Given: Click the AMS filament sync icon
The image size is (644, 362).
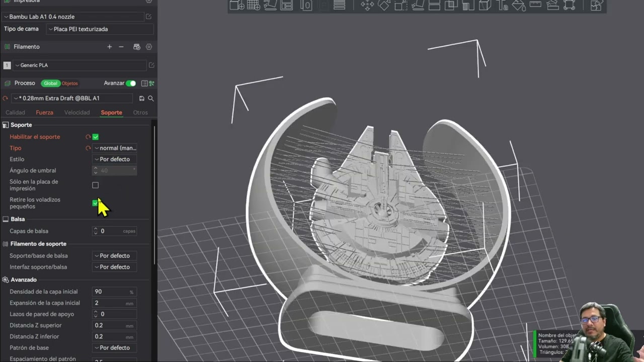Looking at the screenshot, I should click(136, 47).
